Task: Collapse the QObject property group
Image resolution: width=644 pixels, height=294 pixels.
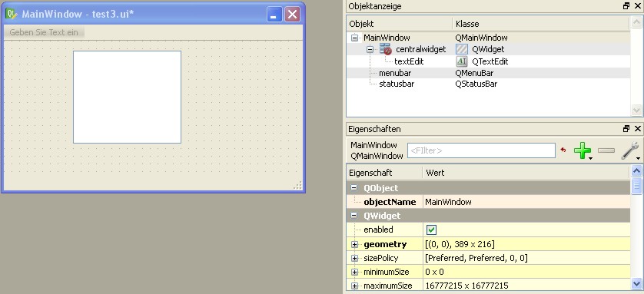Action: click(354, 188)
